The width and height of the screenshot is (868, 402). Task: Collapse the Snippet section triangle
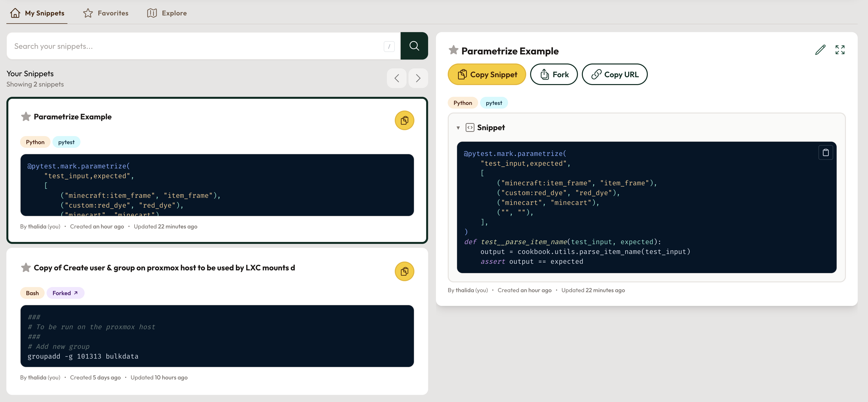pyautogui.click(x=458, y=128)
